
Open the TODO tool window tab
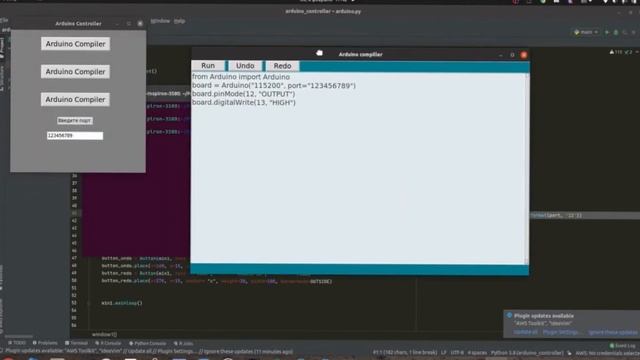(x=17, y=343)
